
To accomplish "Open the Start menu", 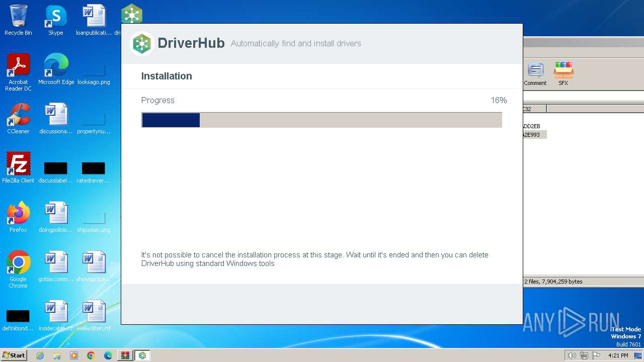I will pos(14,355).
